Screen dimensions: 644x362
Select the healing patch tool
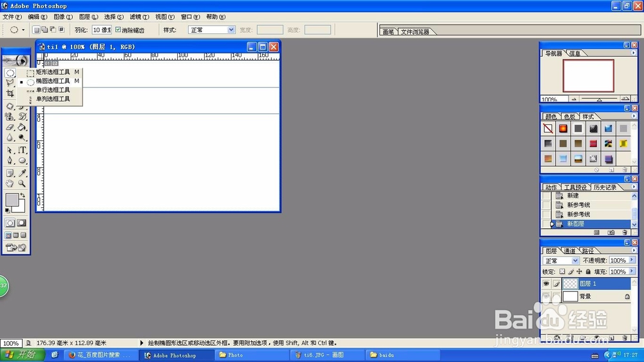pyautogui.click(x=10, y=106)
